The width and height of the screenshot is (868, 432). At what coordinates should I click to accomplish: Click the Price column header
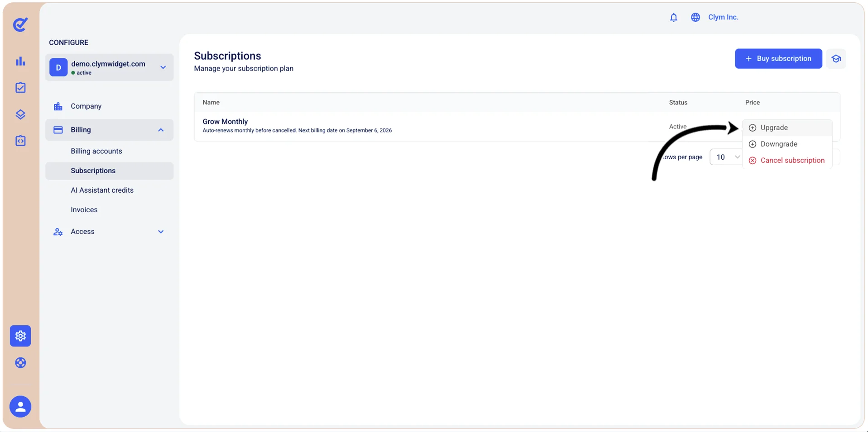pyautogui.click(x=752, y=102)
